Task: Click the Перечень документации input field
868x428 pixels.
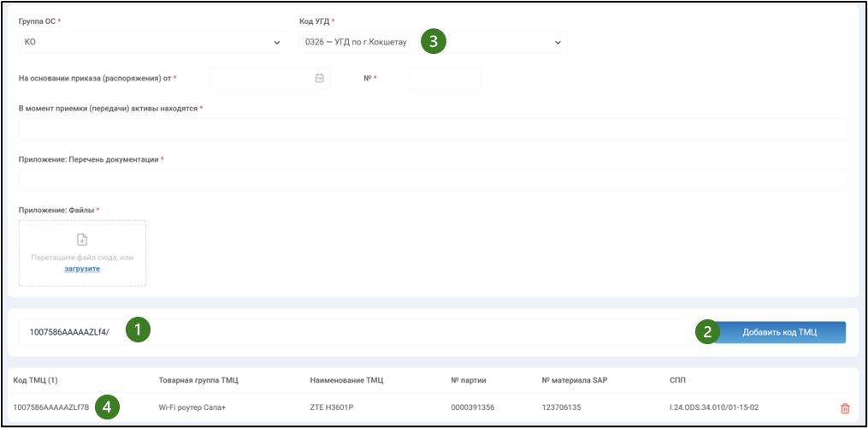Action: click(x=432, y=180)
